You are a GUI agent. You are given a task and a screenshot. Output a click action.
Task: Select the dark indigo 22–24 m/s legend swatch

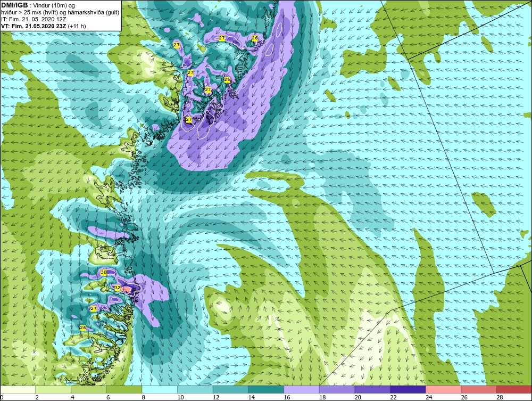408,389
